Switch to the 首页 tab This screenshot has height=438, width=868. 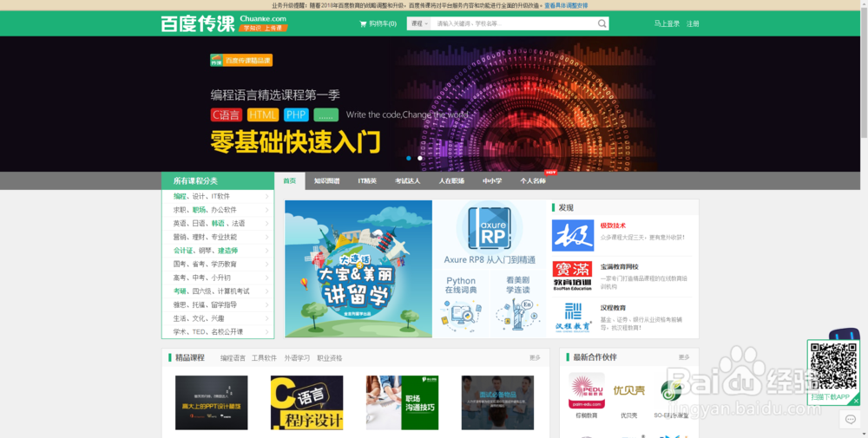(290, 181)
